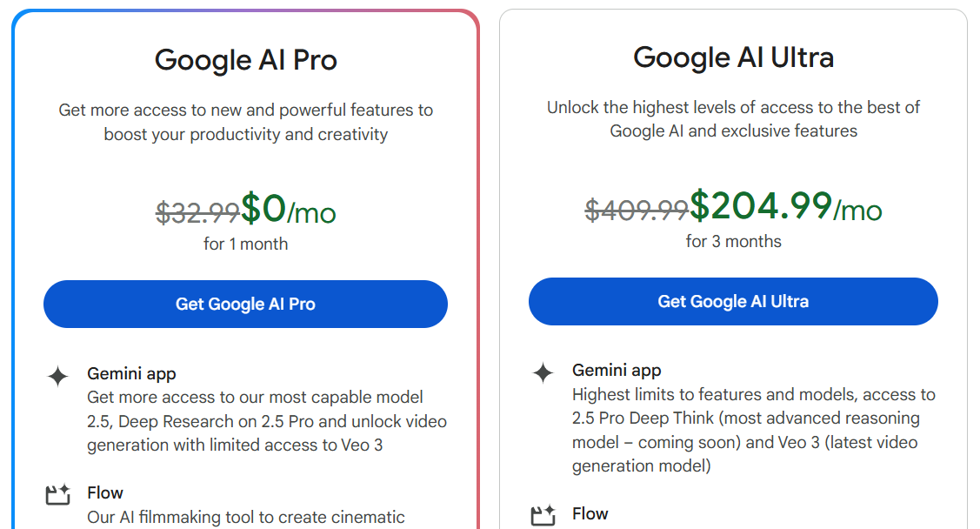Select the Google AI Ultra heading
980x529 pixels.
733,58
